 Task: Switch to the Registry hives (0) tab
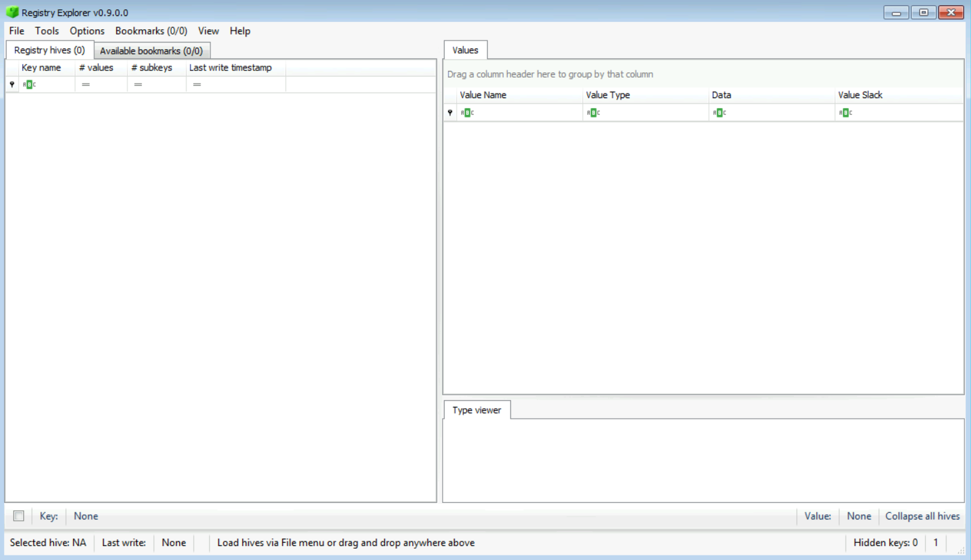50,50
